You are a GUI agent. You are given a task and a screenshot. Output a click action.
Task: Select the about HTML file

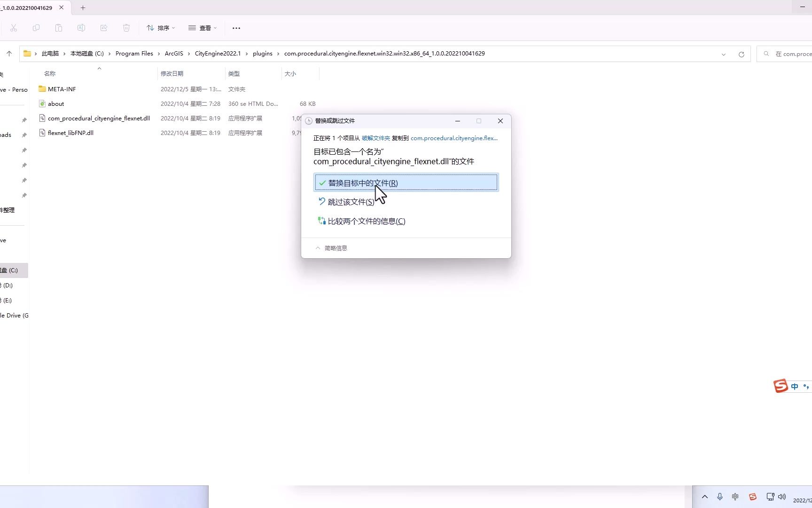[56, 103]
